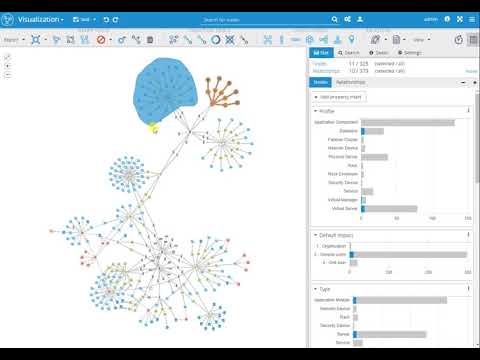Click the fit-to-screen selection icon
This screenshot has height=360, width=480.
click(x=36, y=40)
